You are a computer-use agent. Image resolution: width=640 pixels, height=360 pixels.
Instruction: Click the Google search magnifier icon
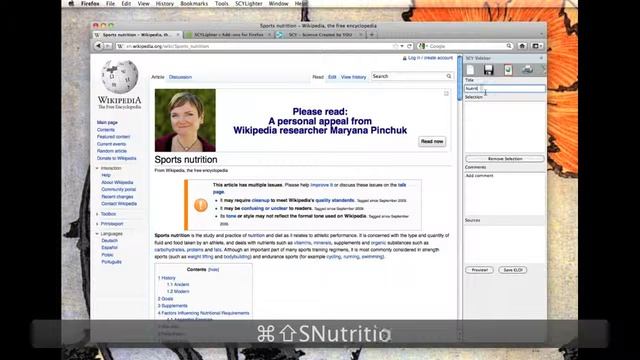pyautogui.click(x=509, y=46)
